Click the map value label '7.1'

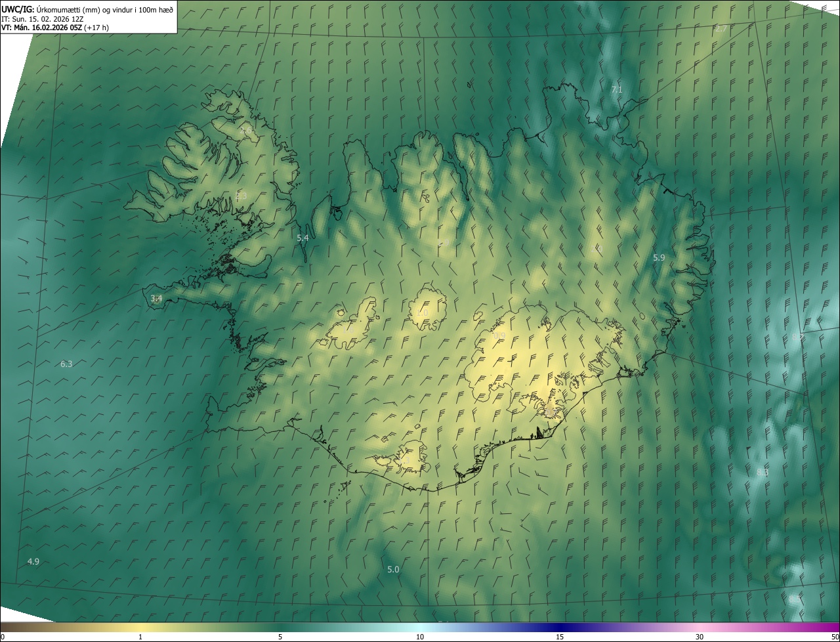(617, 89)
